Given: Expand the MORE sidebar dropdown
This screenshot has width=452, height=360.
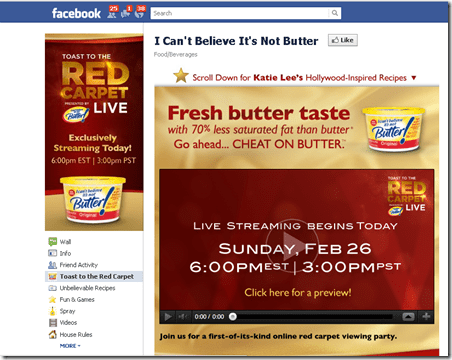Looking at the screenshot, I should click(70, 346).
